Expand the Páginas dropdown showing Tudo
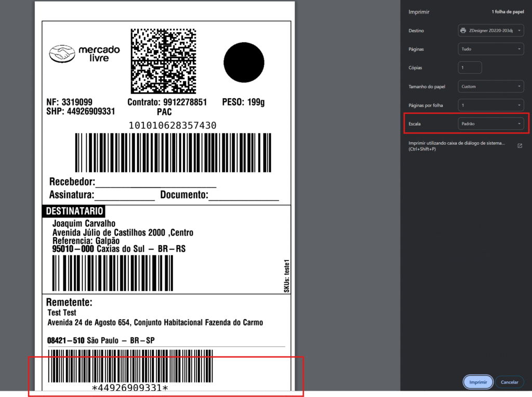The image size is (532, 397). point(490,49)
